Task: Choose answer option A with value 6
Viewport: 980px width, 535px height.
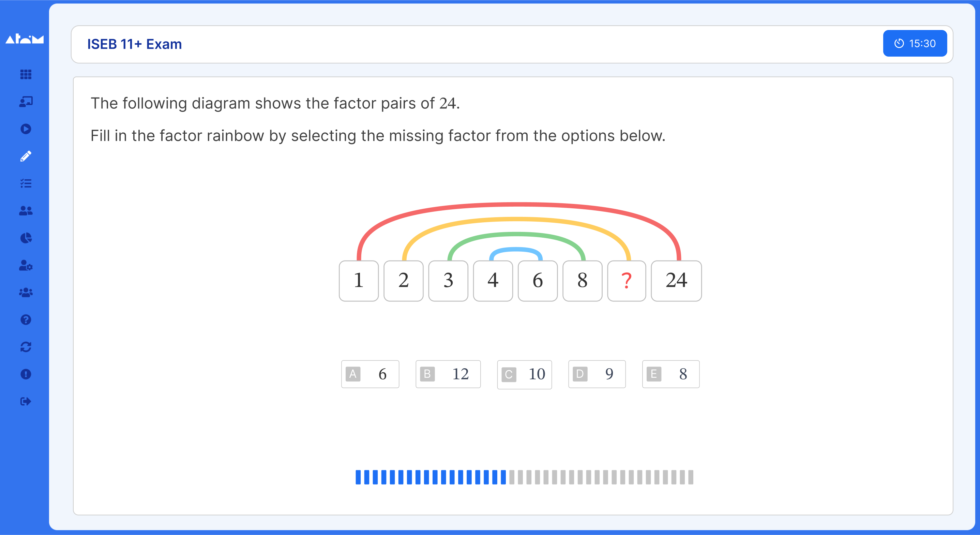Action: [370, 374]
